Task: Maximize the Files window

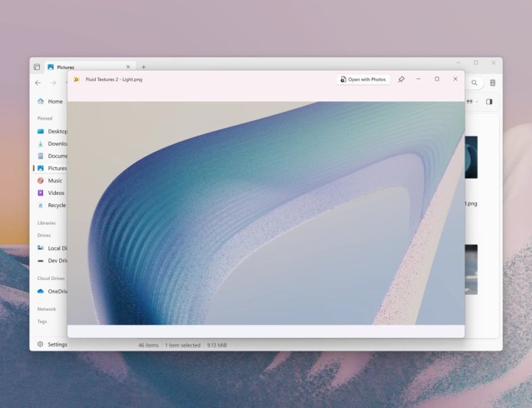Action: pyautogui.click(x=476, y=63)
